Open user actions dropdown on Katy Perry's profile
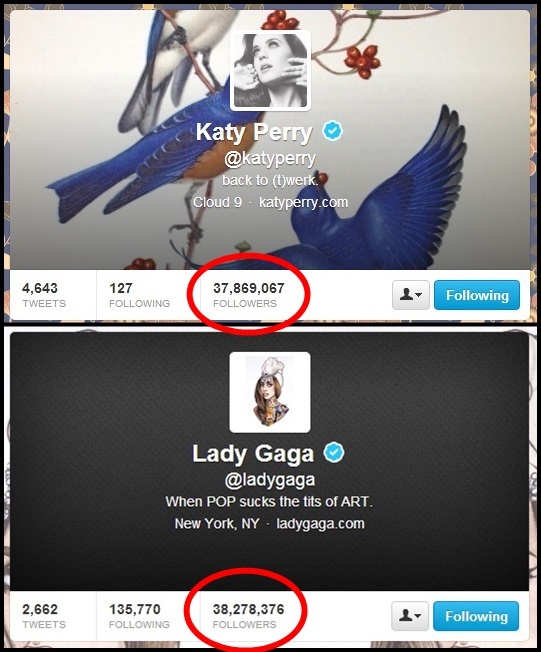This screenshot has height=652, width=541. [x=411, y=295]
